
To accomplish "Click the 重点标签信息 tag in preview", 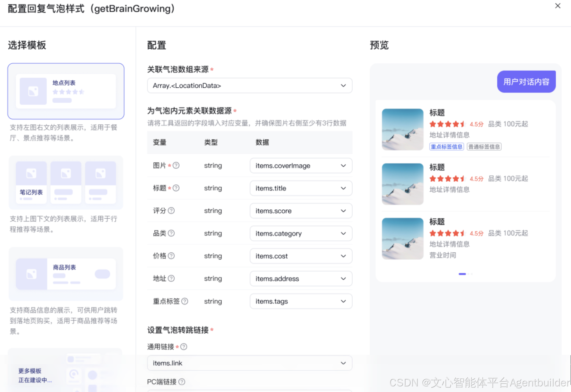I will click(x=446, y=147).
